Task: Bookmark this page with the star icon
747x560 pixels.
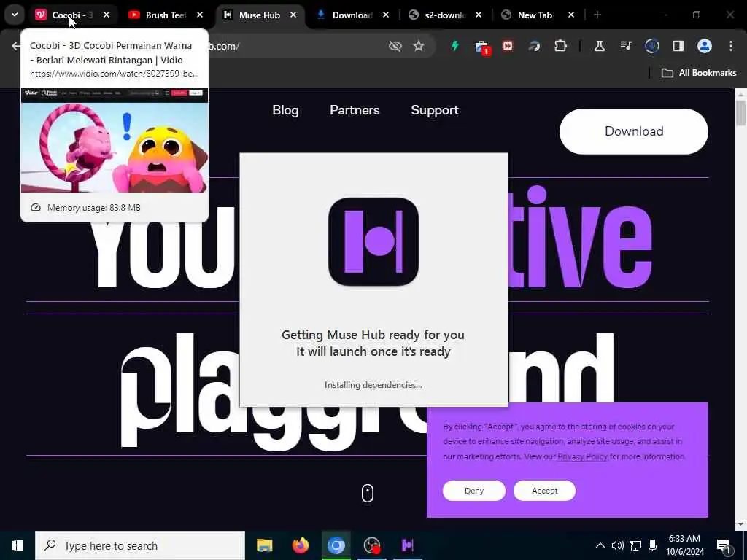Action: tap(418, 46)
